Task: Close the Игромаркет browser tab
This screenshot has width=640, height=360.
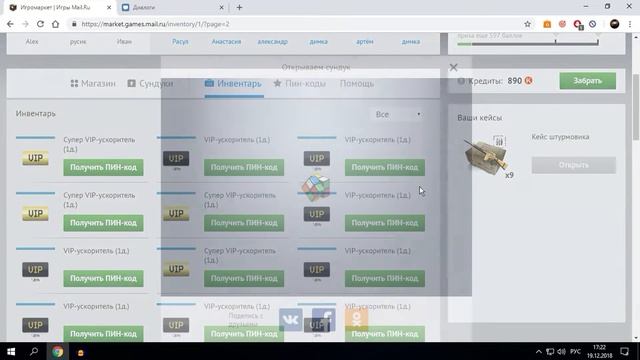Action: (x=109, y=7)
